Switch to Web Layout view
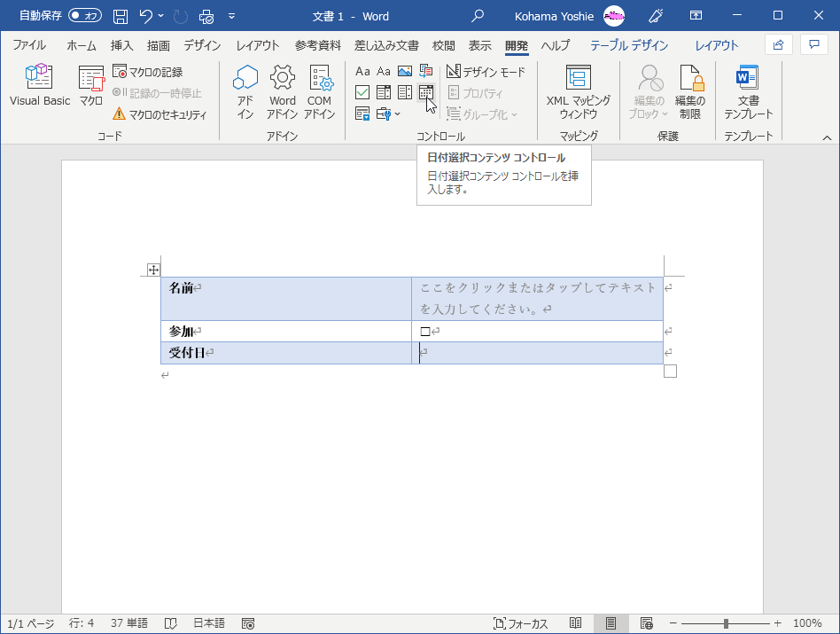This screenshot has width=840, height=634. coord(647,623)
